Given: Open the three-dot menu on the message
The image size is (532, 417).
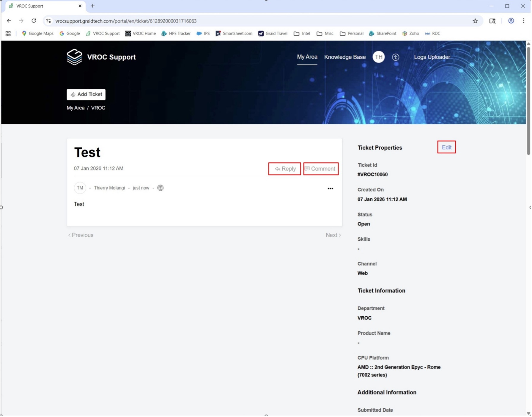Looking at the screenshot, I should (x=330, y=188).
